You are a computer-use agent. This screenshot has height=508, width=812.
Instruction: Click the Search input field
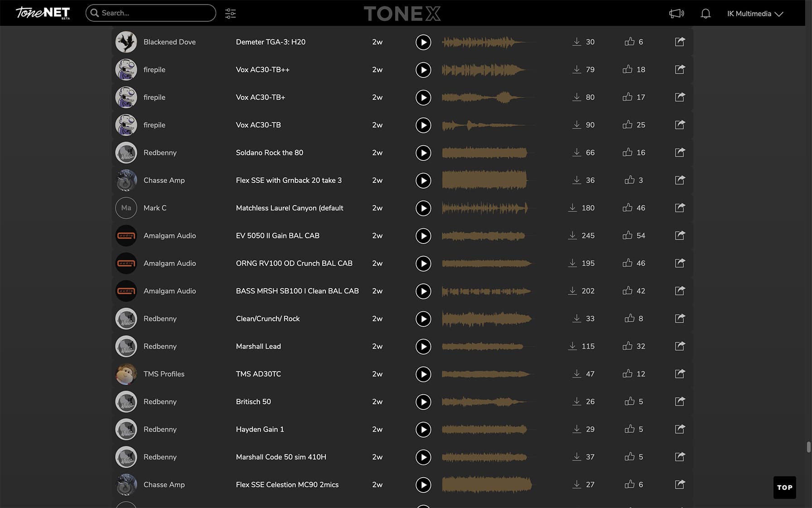pyautogui.click(x=154, y=13)
